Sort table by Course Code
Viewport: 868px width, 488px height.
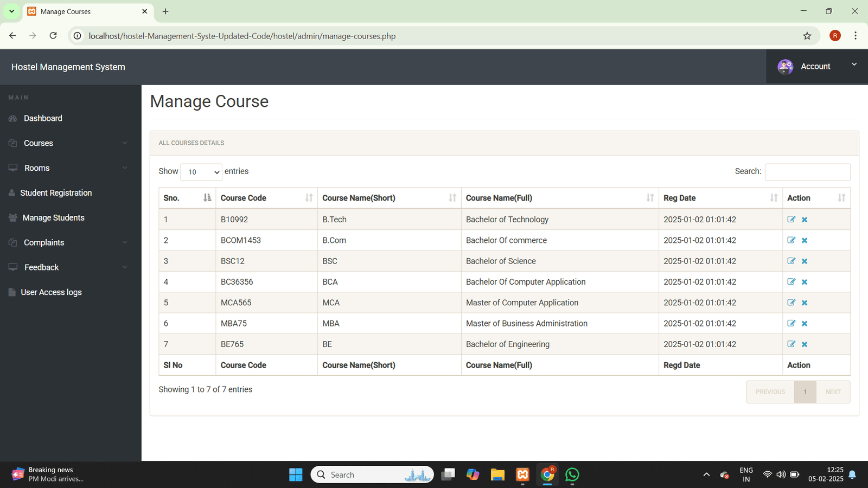point(266,198)
